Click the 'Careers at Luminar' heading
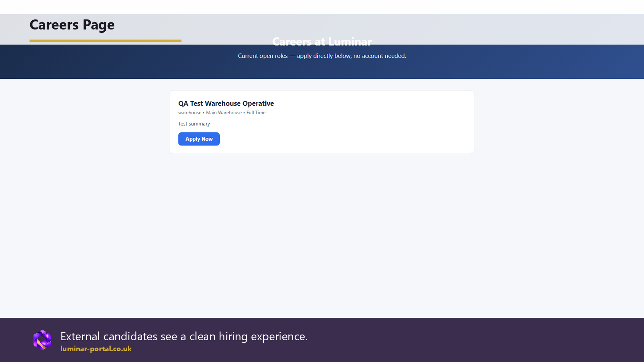 click(x=322, y=42)
